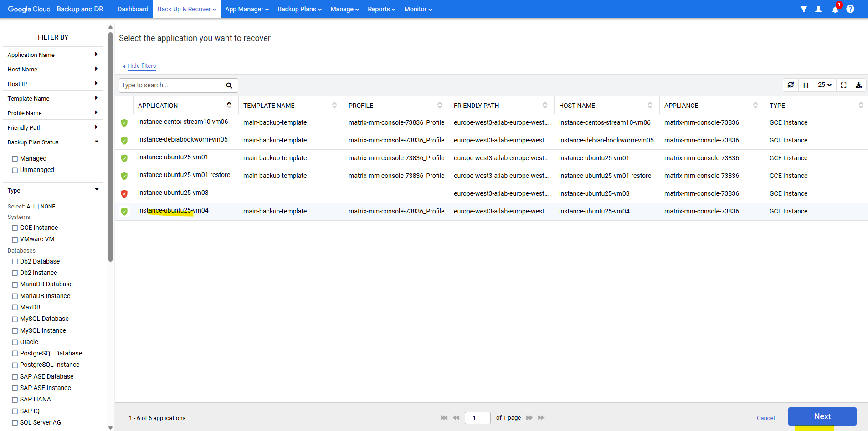Click the Hide filters link

click(141, 66)
